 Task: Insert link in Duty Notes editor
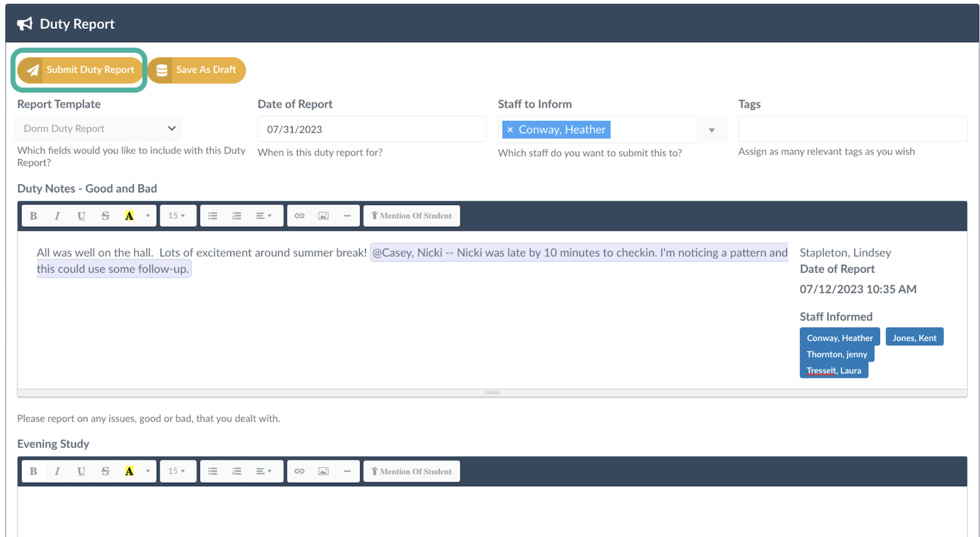point(299,216)
